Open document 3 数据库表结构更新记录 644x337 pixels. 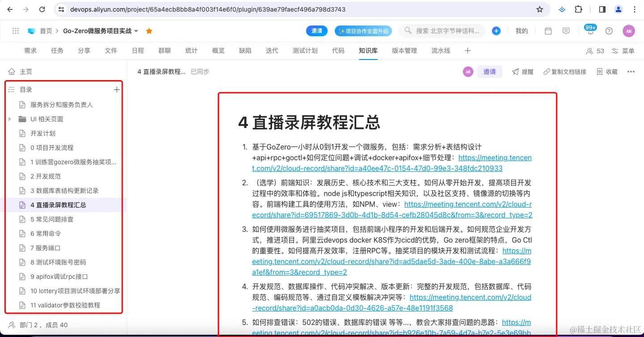pos(64,191)
